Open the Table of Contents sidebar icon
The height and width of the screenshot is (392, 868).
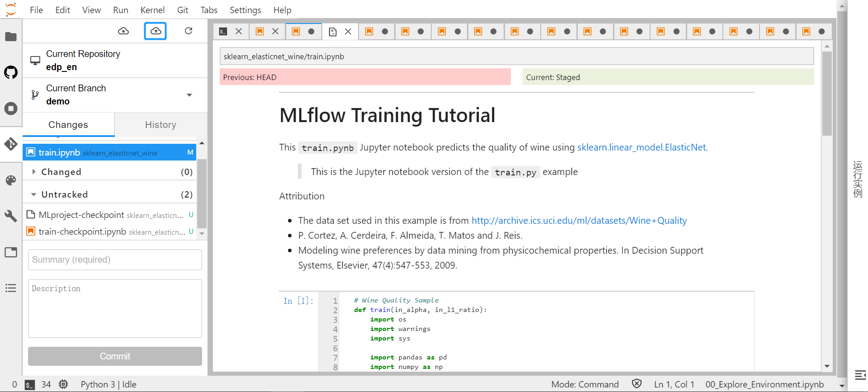coord(11,288)
